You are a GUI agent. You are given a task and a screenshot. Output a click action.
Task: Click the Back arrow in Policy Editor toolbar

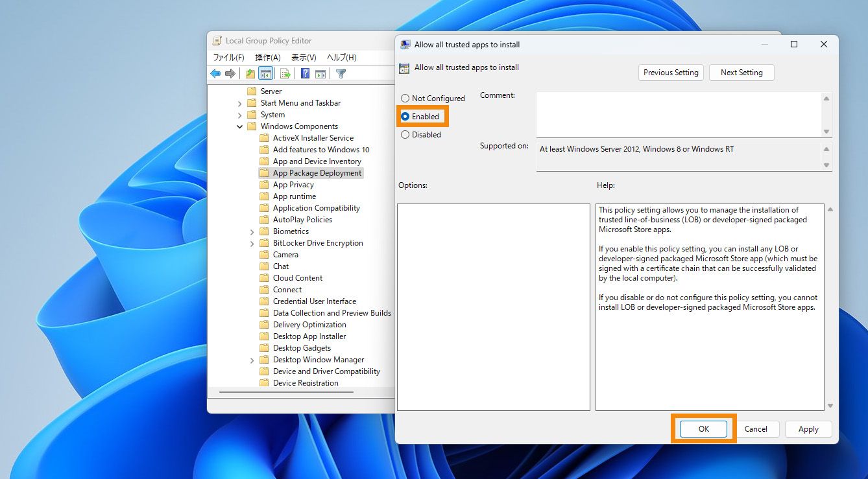click(215, 74)
